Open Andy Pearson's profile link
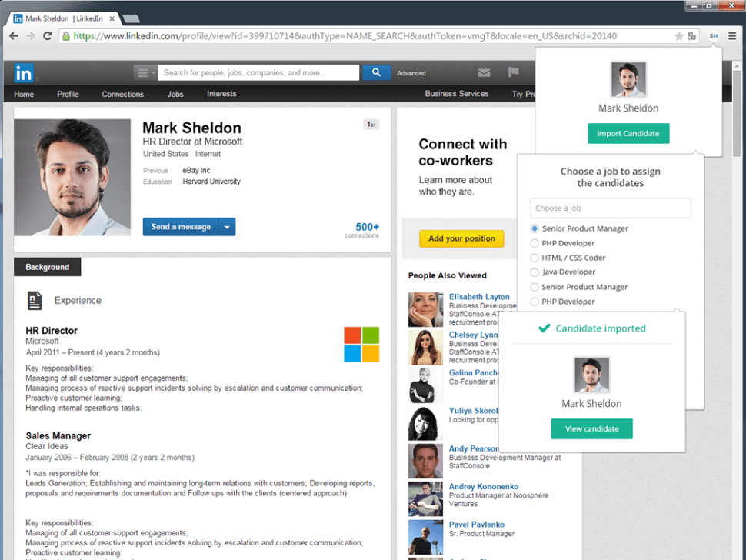Image resolution: width=746 pixels, height=560 pixels. point(474,448)
